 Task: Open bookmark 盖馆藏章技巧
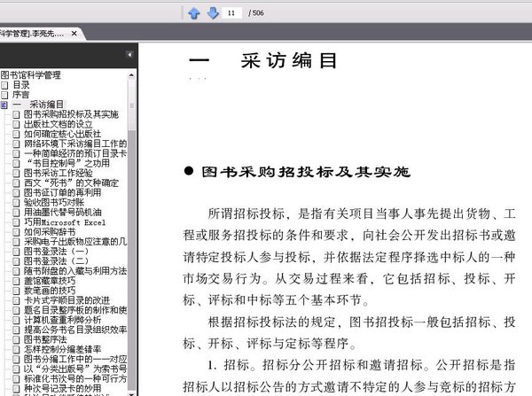[x=50, y=281]
